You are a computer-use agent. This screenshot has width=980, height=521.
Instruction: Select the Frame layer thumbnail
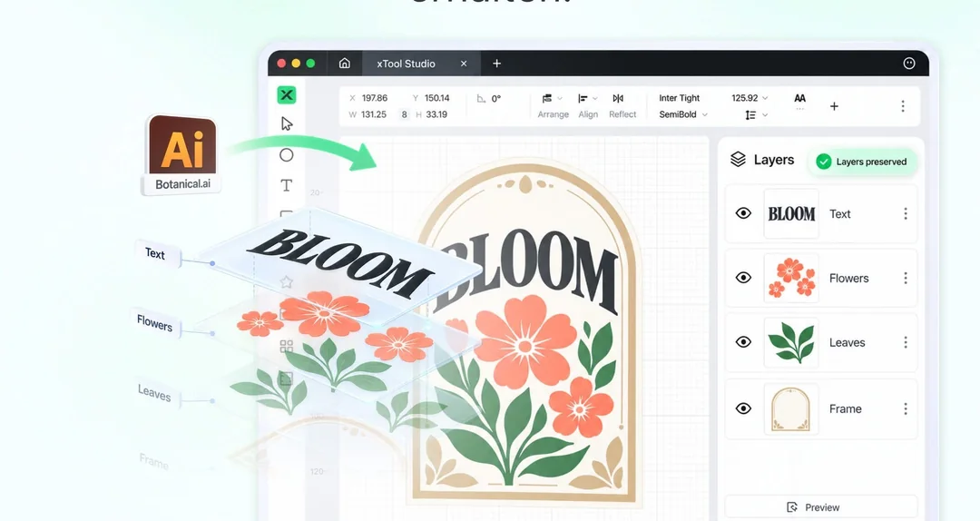coord(791,409)
